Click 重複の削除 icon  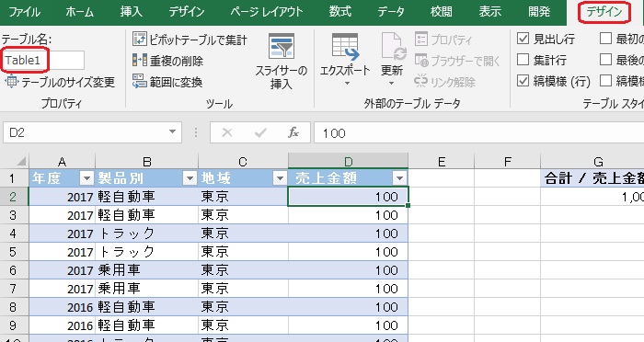pos(140,61)
